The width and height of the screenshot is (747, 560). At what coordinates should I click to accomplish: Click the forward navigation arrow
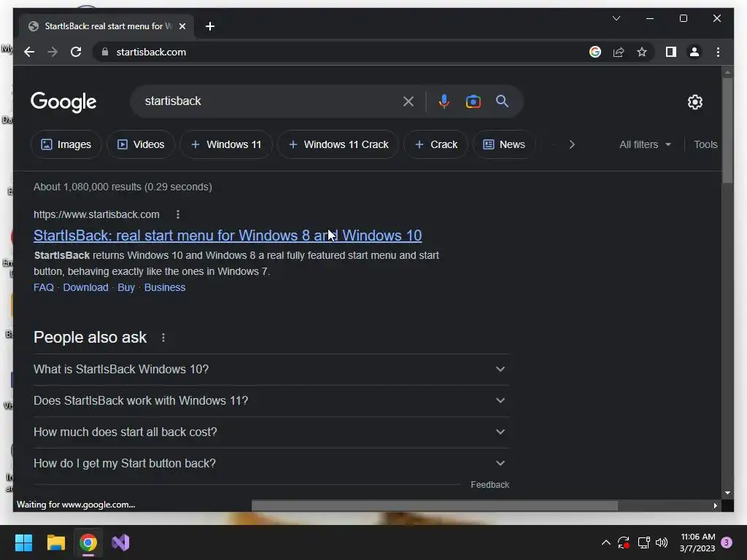pyautogui.click(x=53, y=52)
